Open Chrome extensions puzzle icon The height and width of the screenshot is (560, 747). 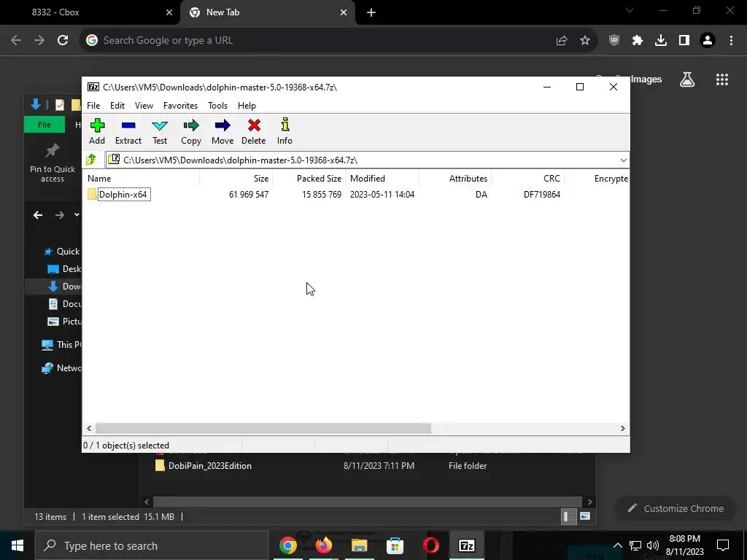[638, 41]
